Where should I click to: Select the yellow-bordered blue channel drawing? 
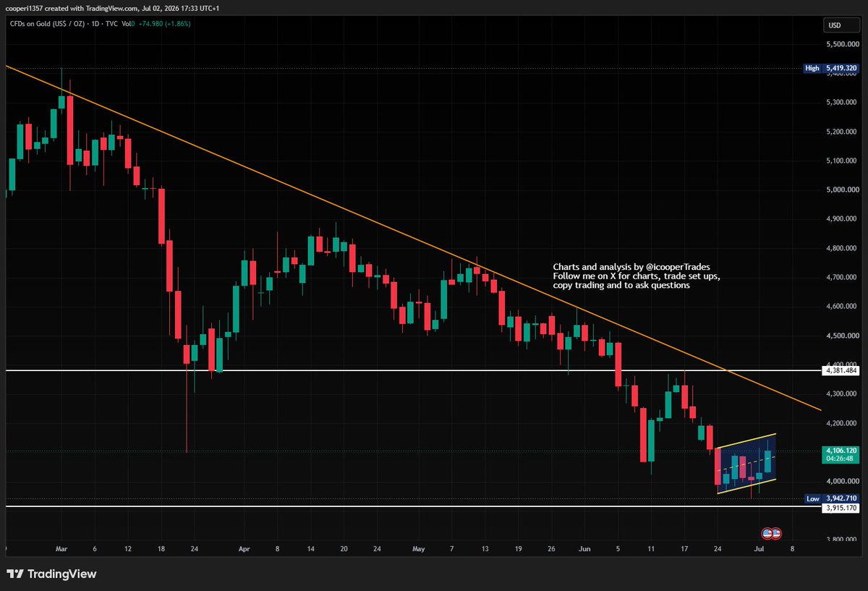click(x=747, y=463)
